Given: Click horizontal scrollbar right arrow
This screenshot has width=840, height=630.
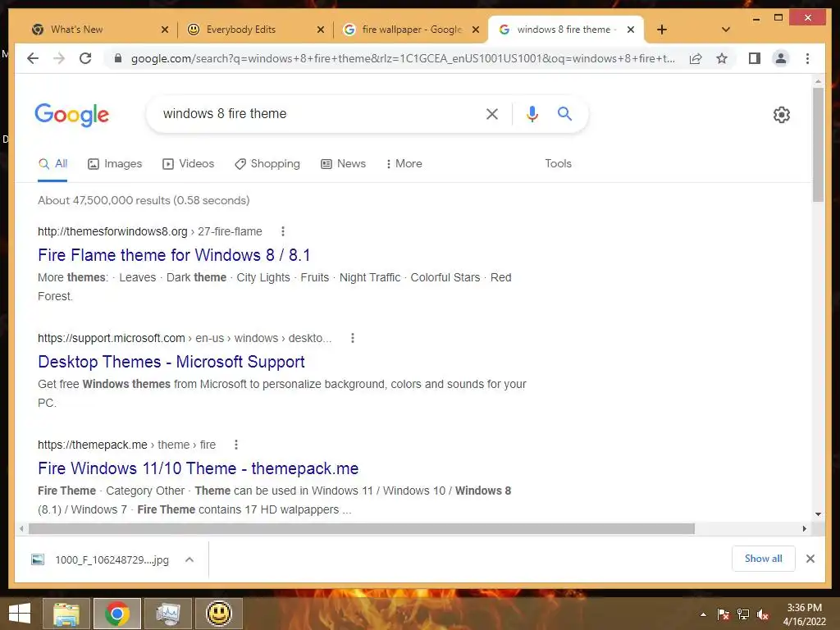Looking at the screenshot, I should tap(804, 529).
